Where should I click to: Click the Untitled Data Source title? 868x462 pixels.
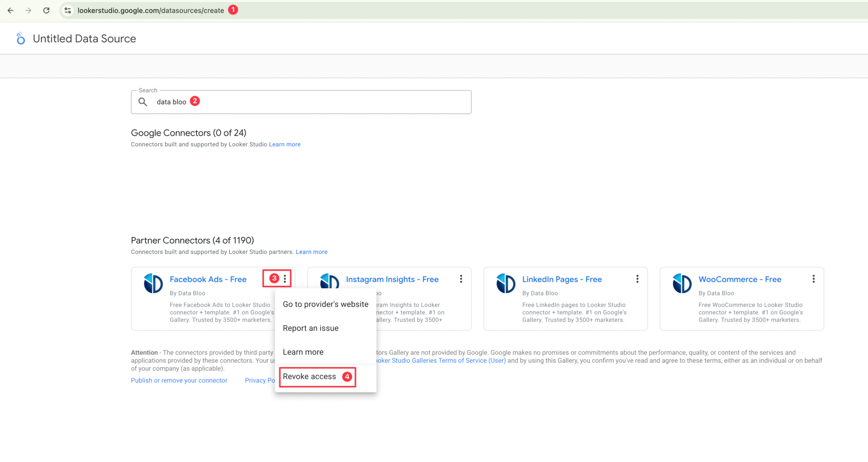(x=84, y=38)
